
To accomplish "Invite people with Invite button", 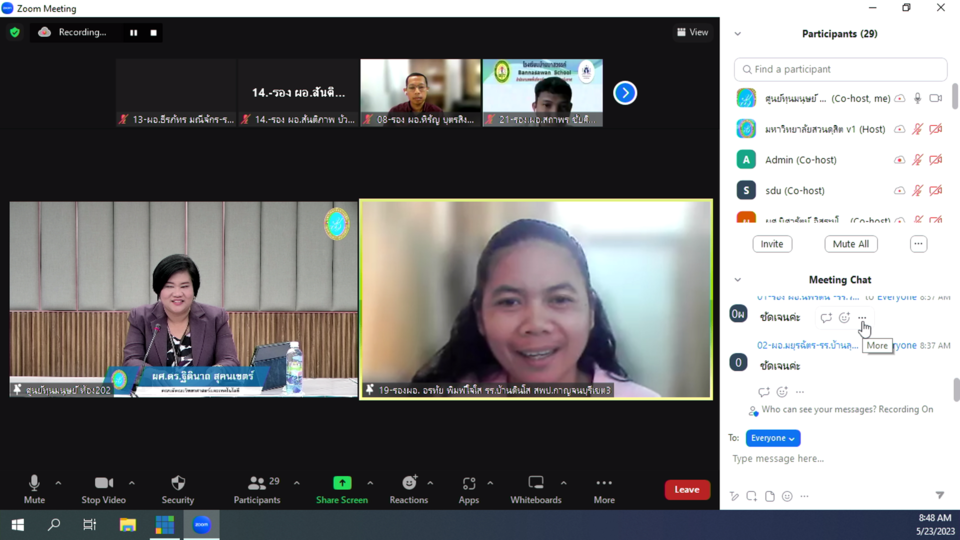I will click(x=772, y=244).
